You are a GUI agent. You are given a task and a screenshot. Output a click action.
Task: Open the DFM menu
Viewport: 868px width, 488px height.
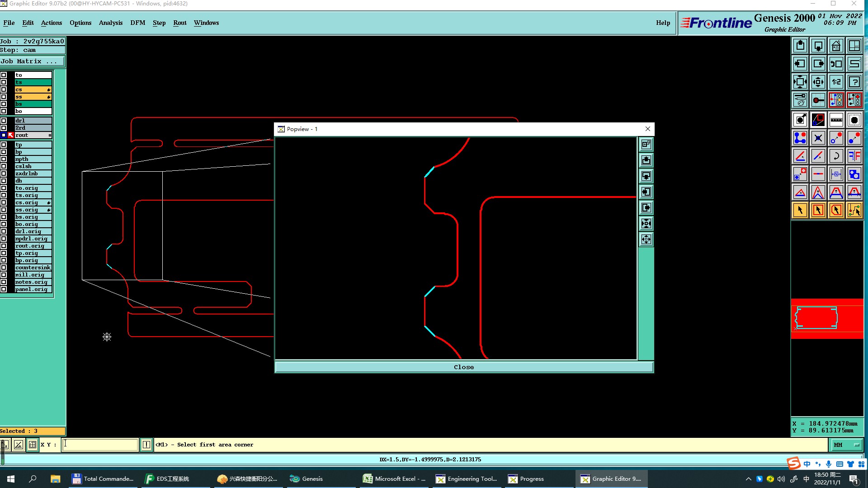[137, 23]
